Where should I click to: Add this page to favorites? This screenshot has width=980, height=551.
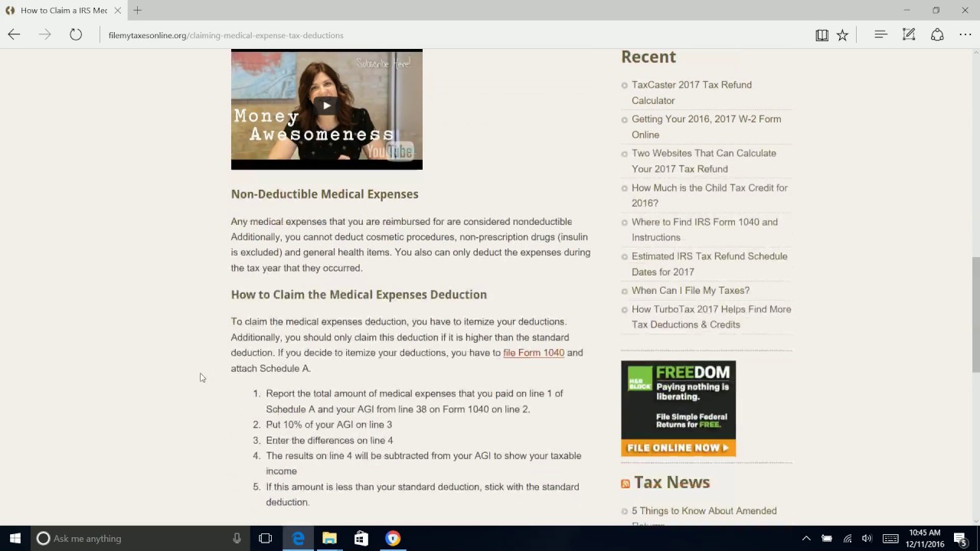point(842,34)
